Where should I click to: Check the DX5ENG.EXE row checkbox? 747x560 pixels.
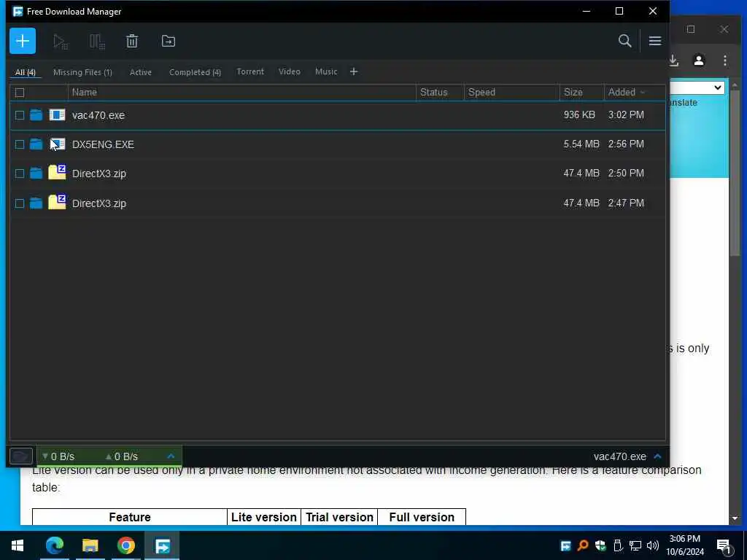point(20,144)
